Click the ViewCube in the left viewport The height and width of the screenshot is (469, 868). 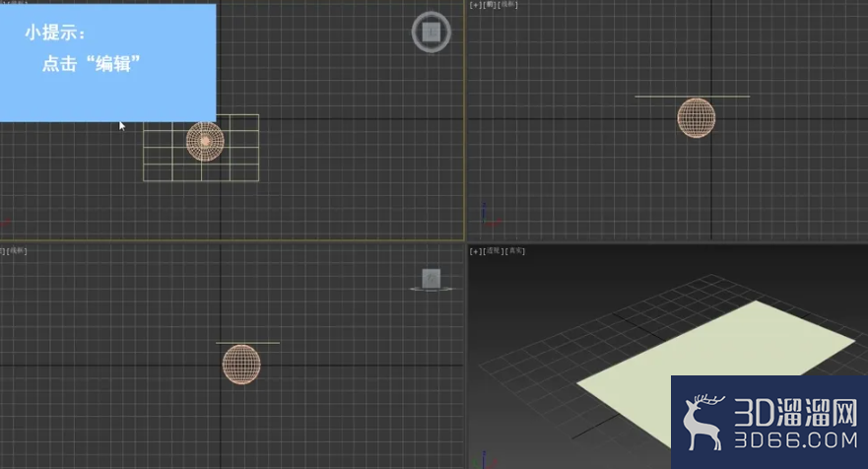click(x=432, y=279)
